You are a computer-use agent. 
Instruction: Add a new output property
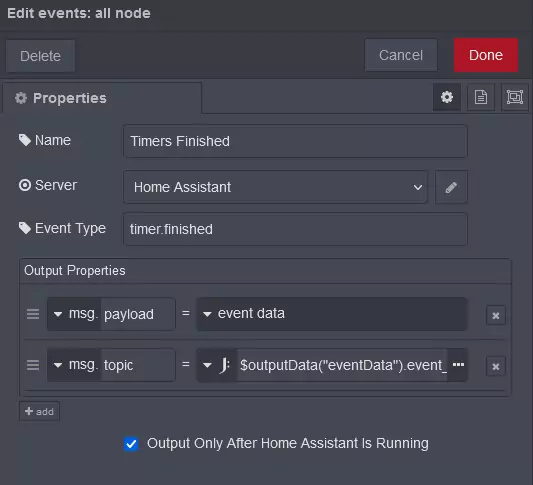(x=39, y=412)
